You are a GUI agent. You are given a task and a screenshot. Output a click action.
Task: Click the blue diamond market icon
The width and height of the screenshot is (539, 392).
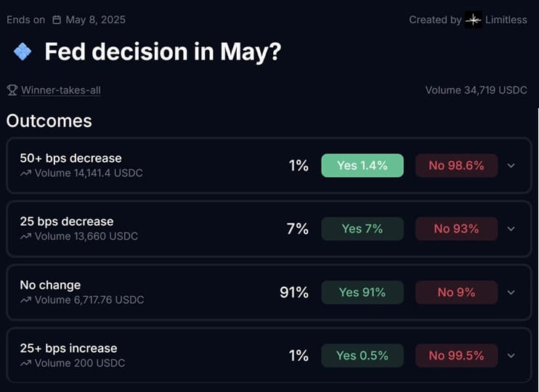tap(23, 52)
